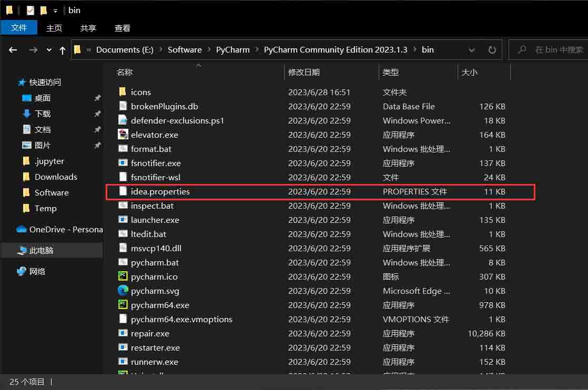Select the elevator.exe file icon
The width and height of the screenshot is (588, 390).
123,135
